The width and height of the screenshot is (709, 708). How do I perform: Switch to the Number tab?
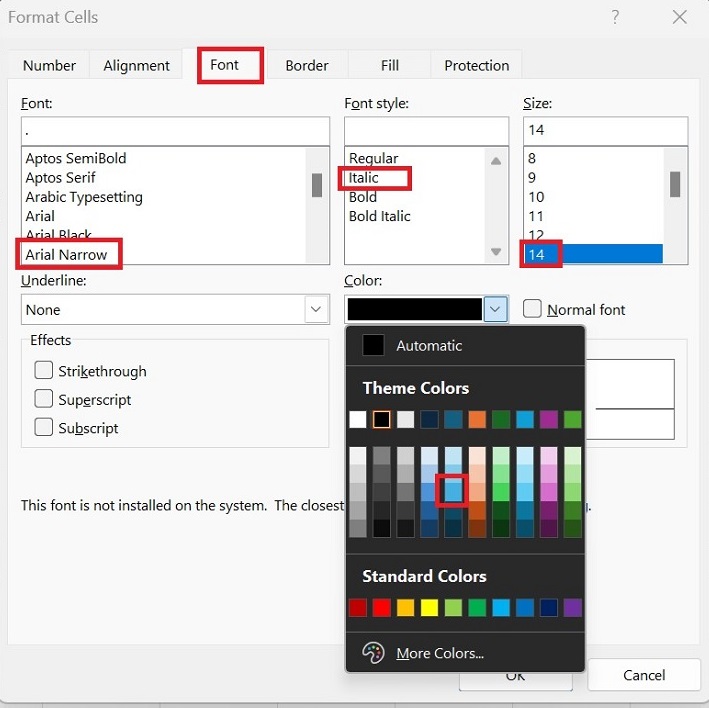(49, 66)
